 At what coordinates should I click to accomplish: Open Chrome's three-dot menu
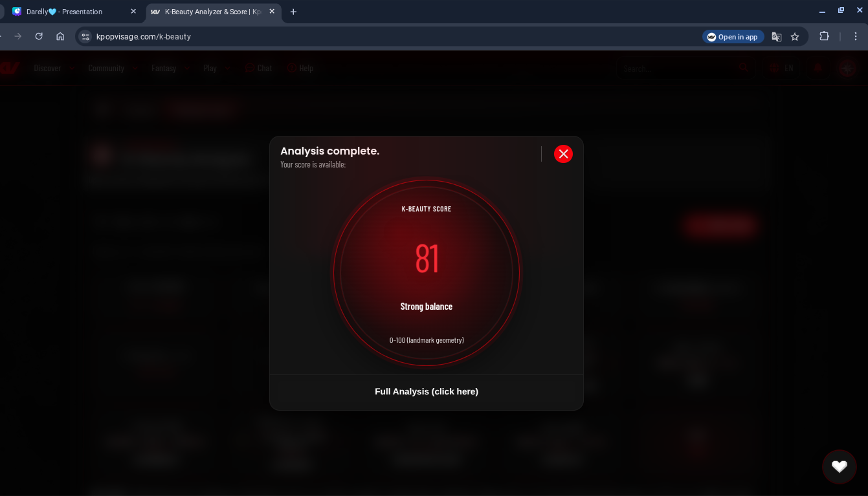click(856, 37)
